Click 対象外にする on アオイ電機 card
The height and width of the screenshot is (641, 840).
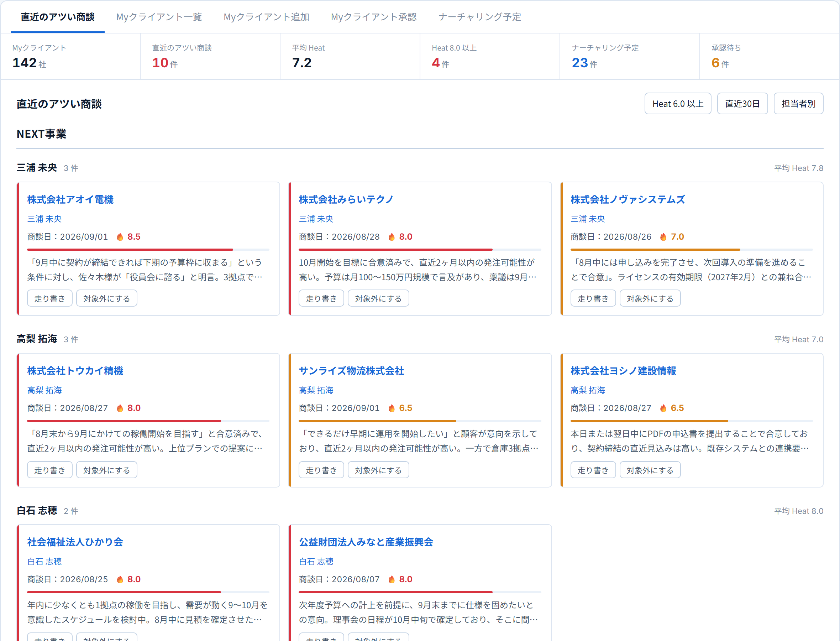coord(107,298)
